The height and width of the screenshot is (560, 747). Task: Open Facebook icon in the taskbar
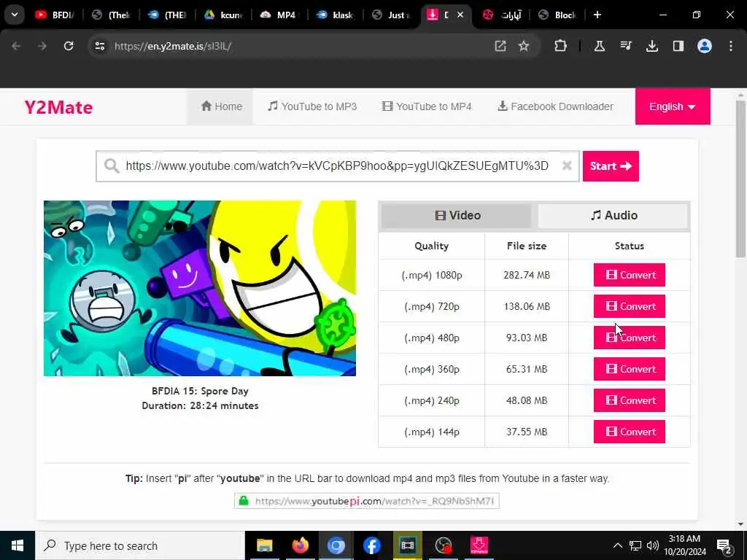coord(371,545)
